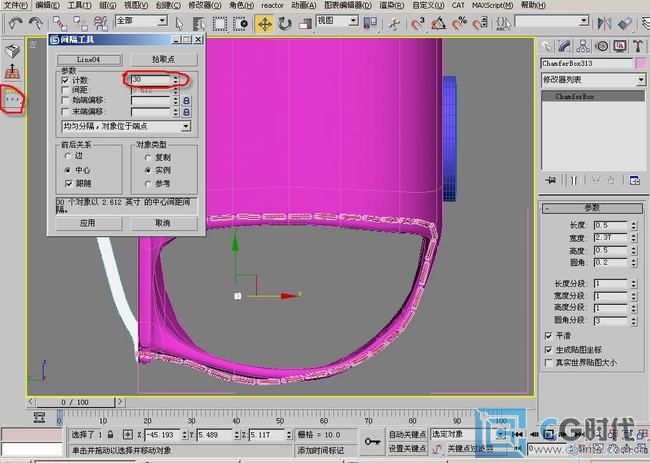Select the 参考 (Reference) radio button

[148, 183]
